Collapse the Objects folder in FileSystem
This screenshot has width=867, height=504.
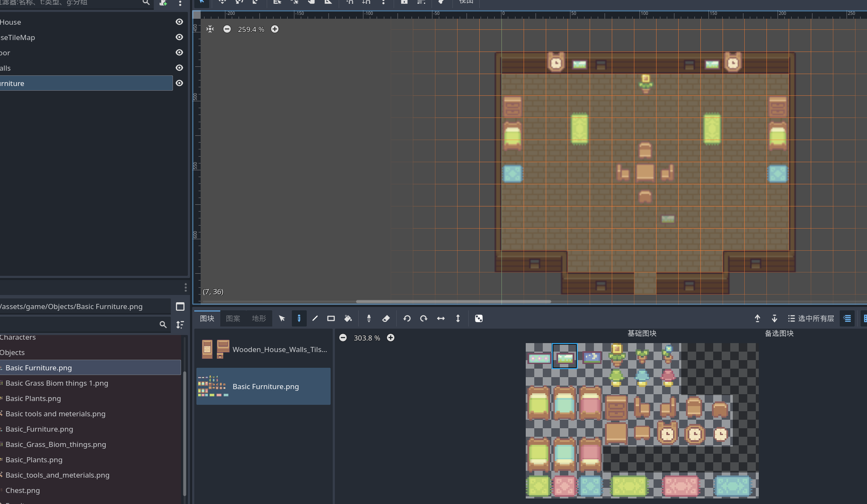pos(12,352)
